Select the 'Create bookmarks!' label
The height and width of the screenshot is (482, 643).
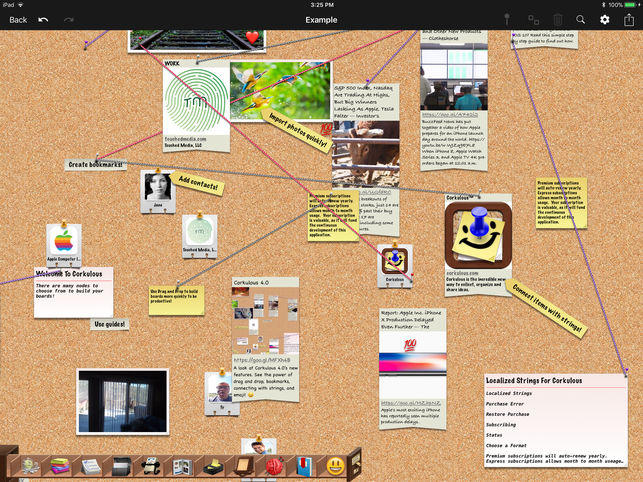96,164
